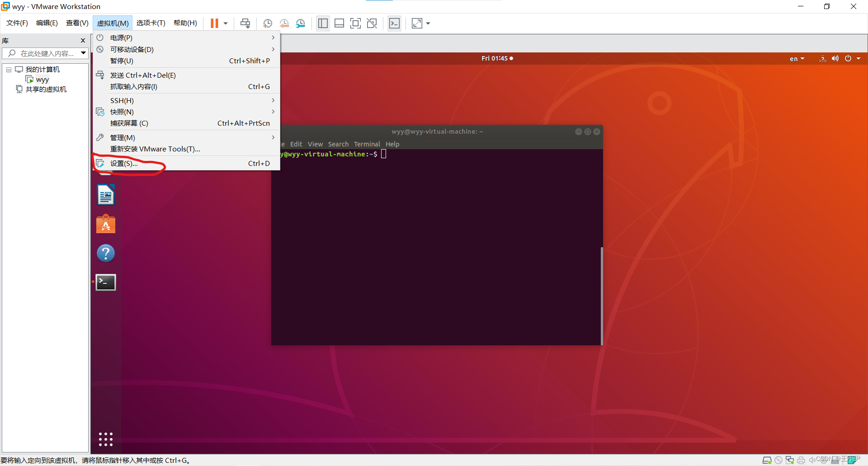Select 共享的虚拟机 in the library
Image resolution: width=868 pixels, height=466 pixels.
coord(46,89)
